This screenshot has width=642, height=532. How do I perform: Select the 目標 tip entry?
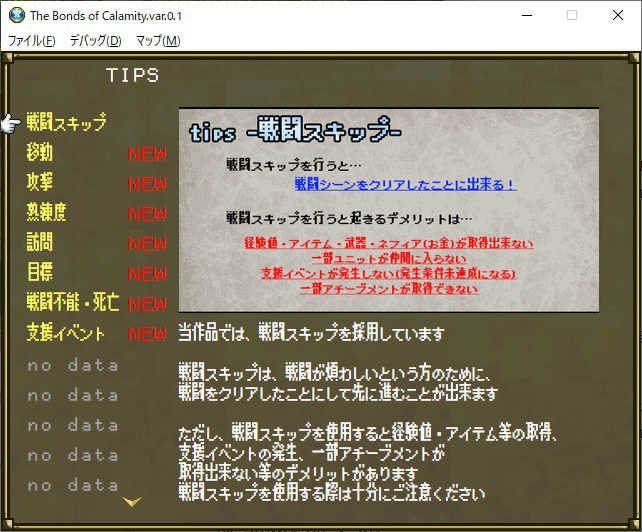click(40, 272)
